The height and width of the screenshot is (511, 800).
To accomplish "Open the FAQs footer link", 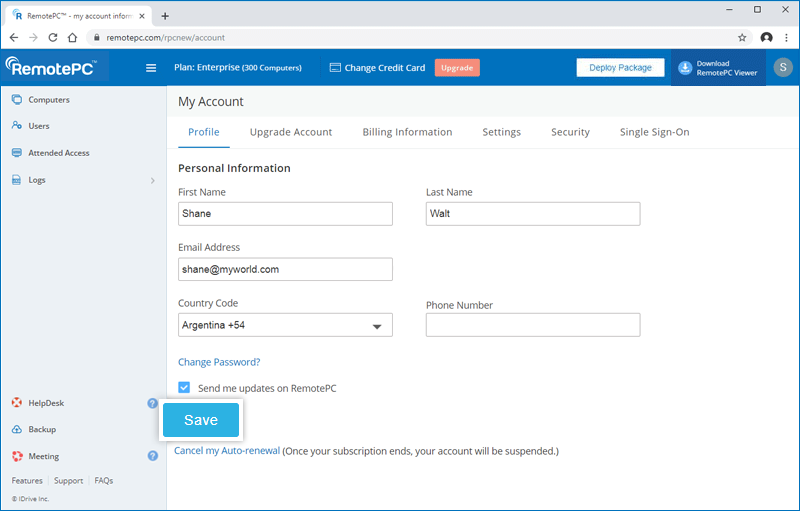I will [104, 480].
